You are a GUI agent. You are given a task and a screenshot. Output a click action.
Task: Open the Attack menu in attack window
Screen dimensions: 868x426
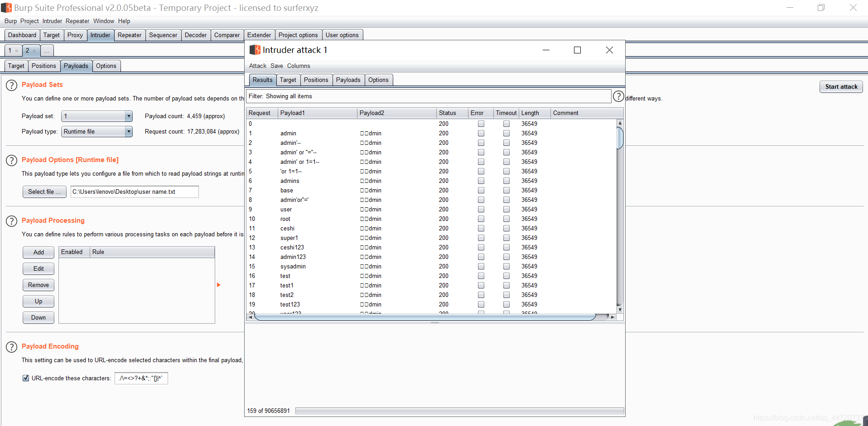point(258,66)
